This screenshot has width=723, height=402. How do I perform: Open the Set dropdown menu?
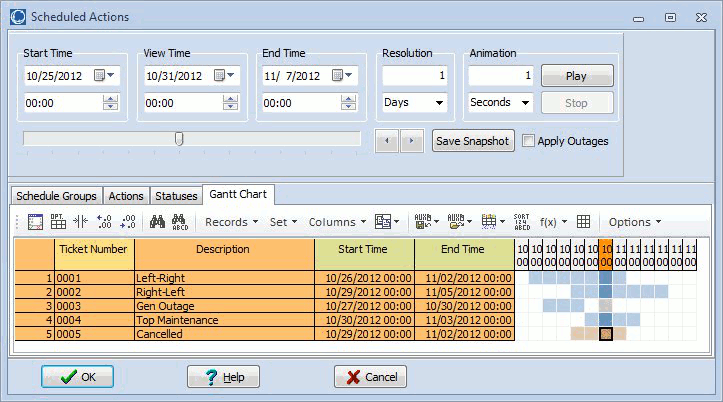283,222
